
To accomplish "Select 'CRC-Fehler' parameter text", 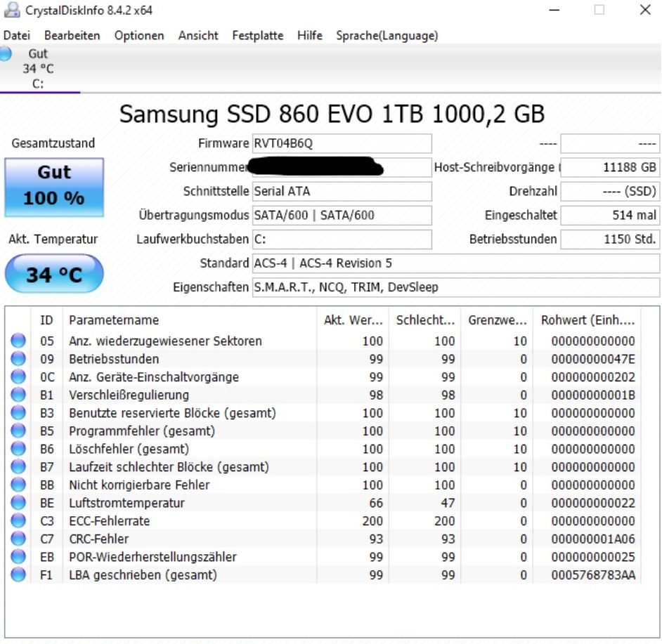I will pos(99,539).
